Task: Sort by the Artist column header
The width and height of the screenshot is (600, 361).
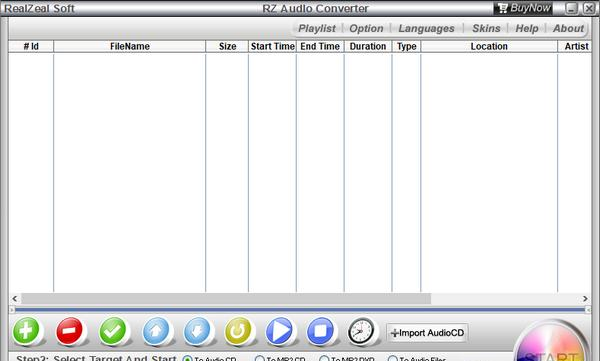Action: click(575, 46)
